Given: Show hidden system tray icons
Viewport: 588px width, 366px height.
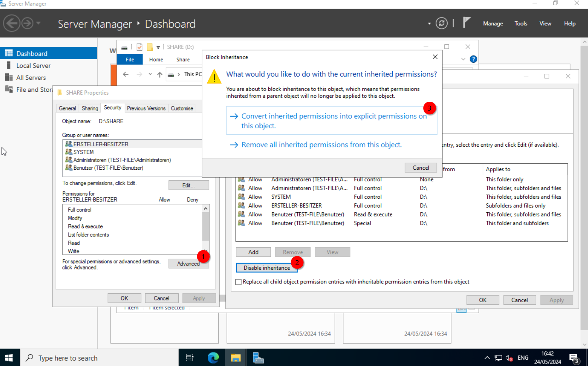Looking at the screenshot, I should coord(487,358).
